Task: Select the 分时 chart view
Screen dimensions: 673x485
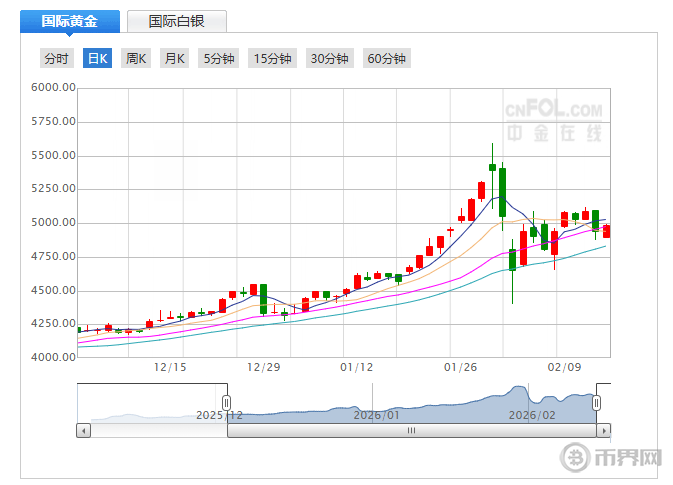Action: (x=56, y=59)
